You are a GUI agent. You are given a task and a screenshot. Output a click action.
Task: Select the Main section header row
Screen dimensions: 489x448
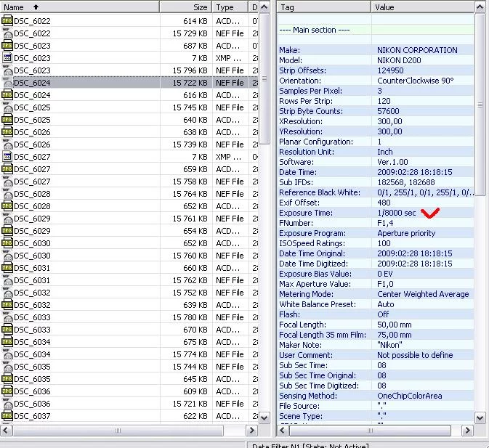376,30
